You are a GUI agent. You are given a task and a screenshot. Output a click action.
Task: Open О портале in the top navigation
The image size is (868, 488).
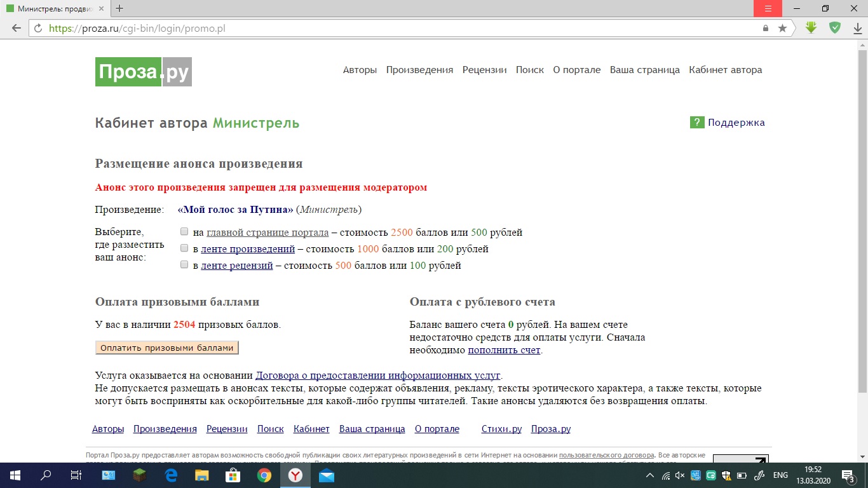[x=577, y=70]
